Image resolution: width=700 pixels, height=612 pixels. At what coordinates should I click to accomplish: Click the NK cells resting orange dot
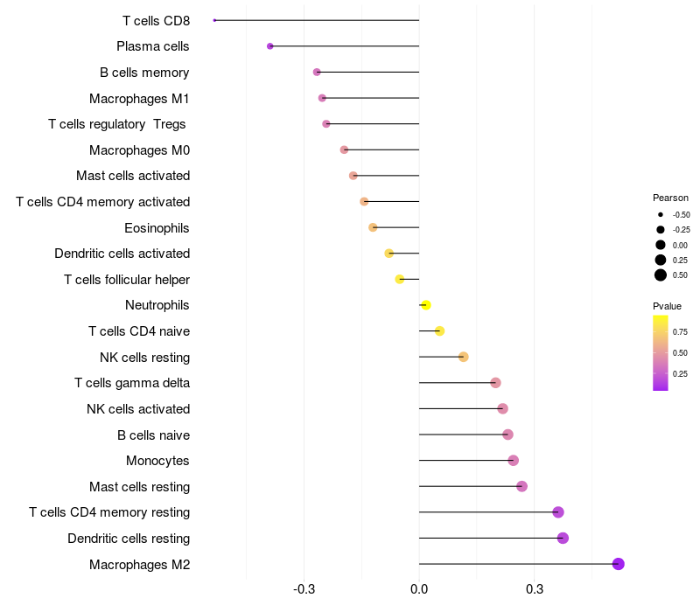[464, 357]
